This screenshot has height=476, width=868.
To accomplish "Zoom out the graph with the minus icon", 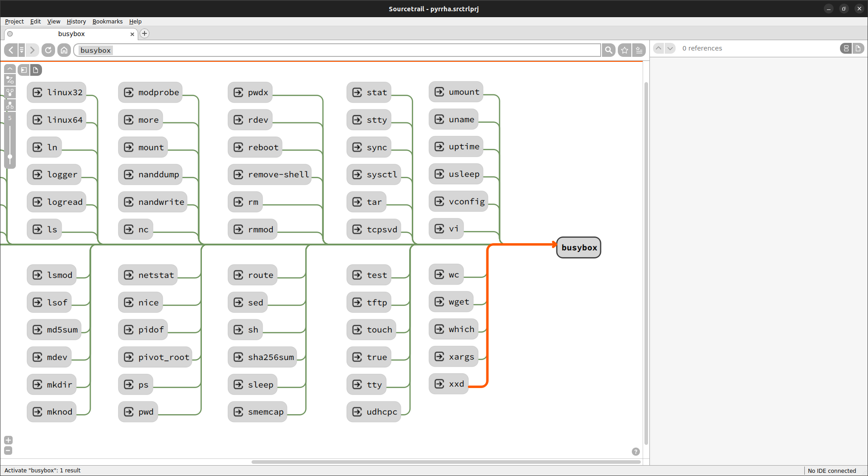I will (x=8, y=450).
